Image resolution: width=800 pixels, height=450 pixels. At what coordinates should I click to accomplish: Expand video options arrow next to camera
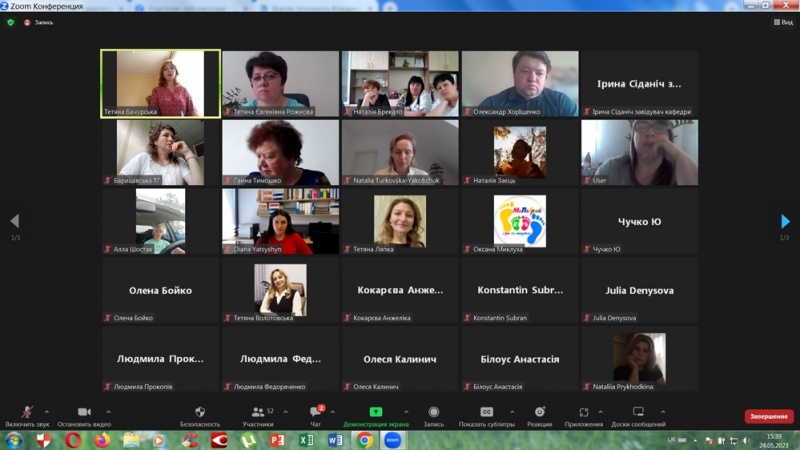tap(108, 411)
